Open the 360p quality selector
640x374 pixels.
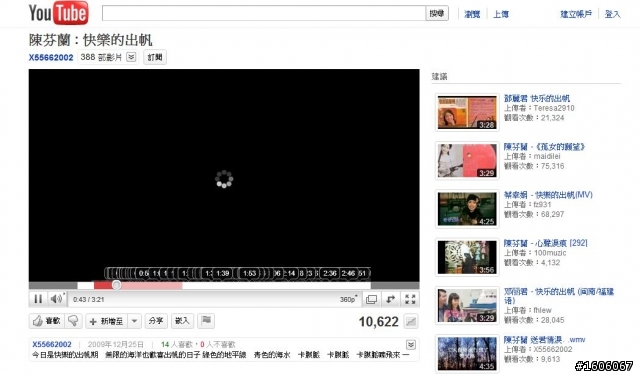point(348,300)
